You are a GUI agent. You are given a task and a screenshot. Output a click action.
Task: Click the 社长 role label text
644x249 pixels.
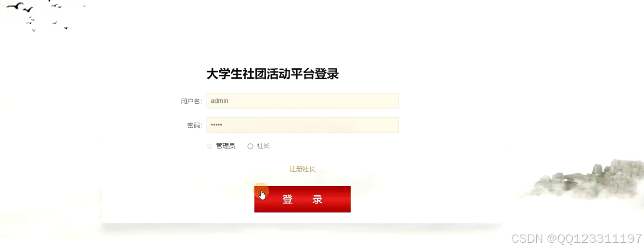click(x=263, y=146)
